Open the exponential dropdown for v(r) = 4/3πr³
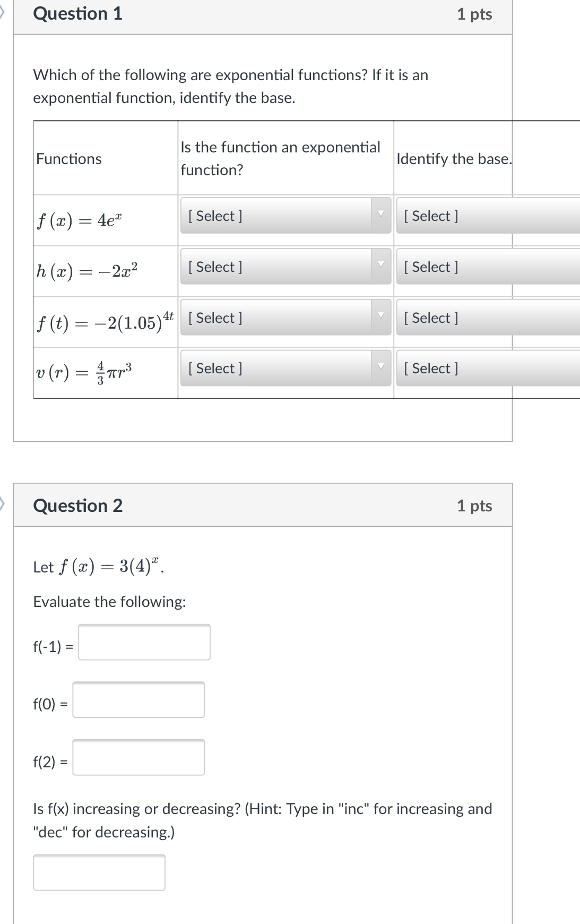The image size is (580, 924). point(285,368)
